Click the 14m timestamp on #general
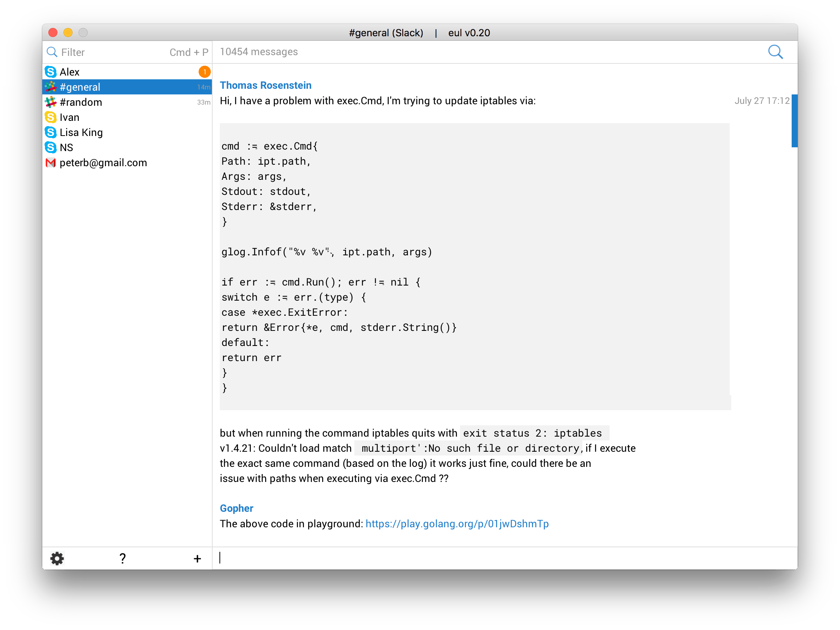 tap(204, 87)
